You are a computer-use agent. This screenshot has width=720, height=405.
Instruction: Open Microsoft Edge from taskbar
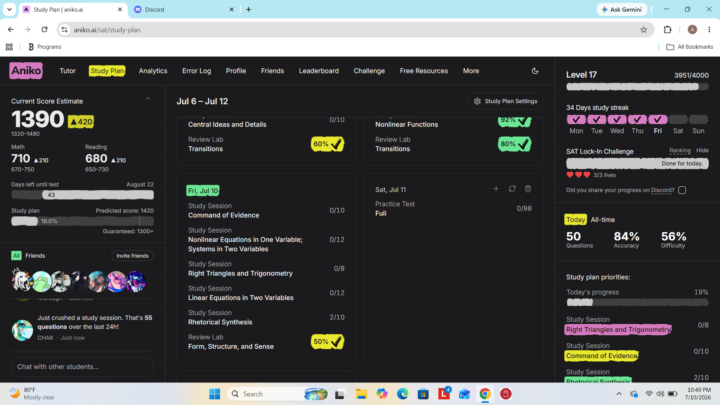(403, 394)
